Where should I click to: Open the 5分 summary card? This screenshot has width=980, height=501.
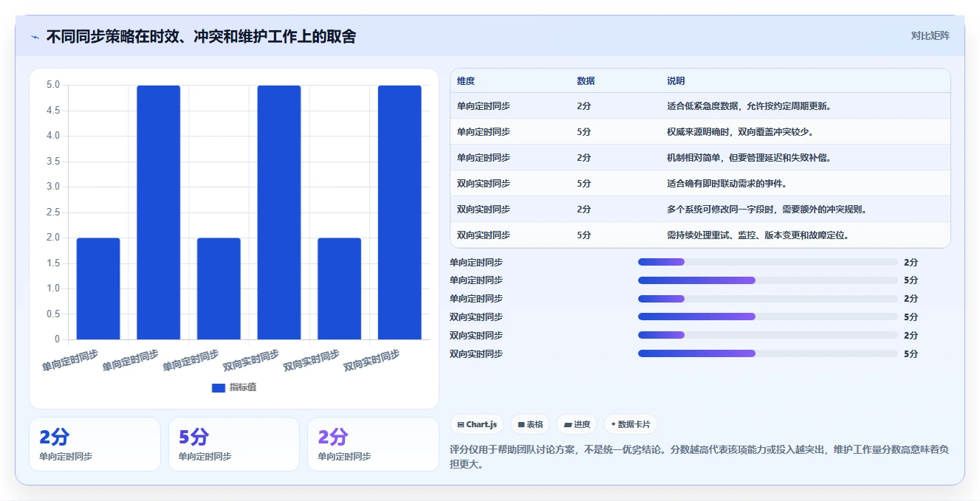click(x=234, y=444)
